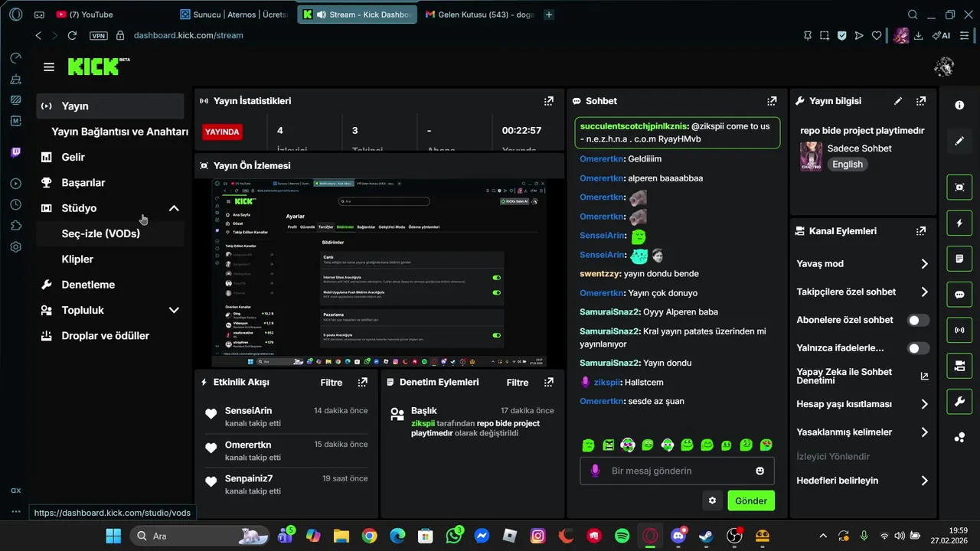Toggle lightning activity widget in right bar

[959, 223]
